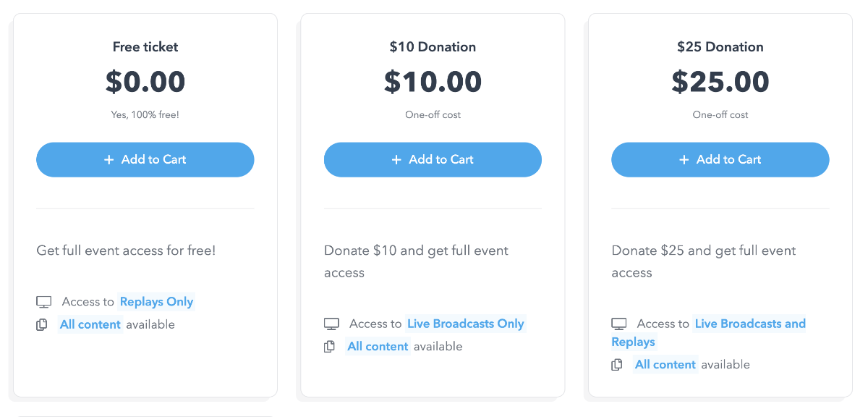
Task: Select the $25.00 price text
Action: coord(720,81)
